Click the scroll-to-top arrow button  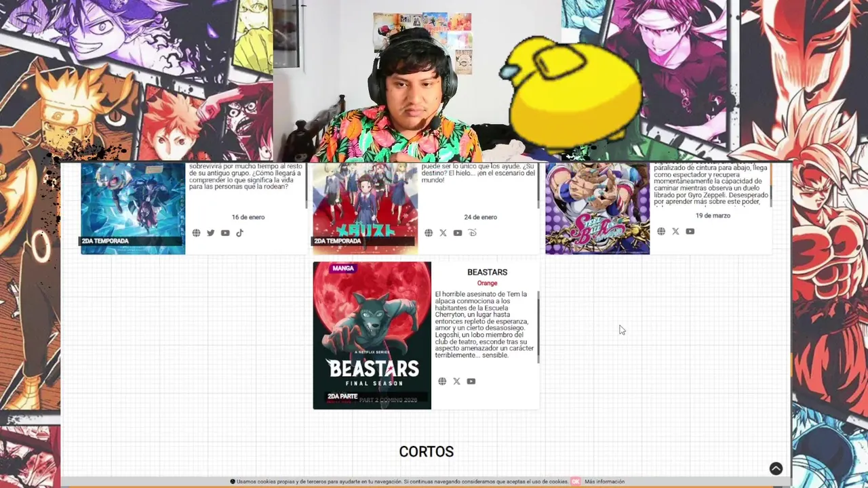(x=776, y=468)
